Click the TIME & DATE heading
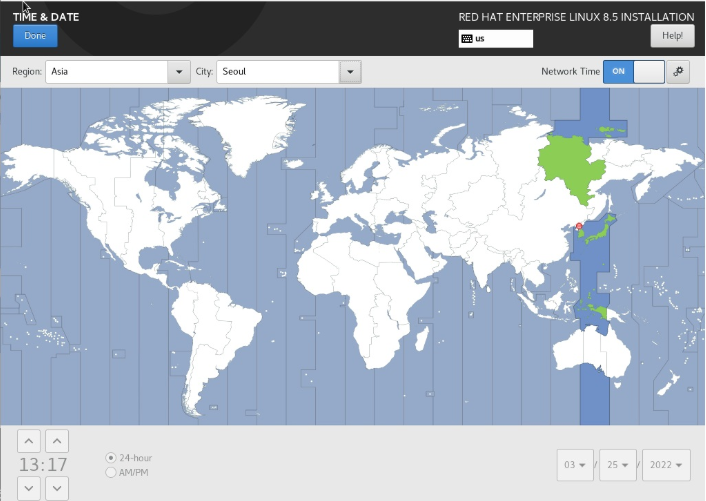The image size is (706, 501). click(46, 17)
